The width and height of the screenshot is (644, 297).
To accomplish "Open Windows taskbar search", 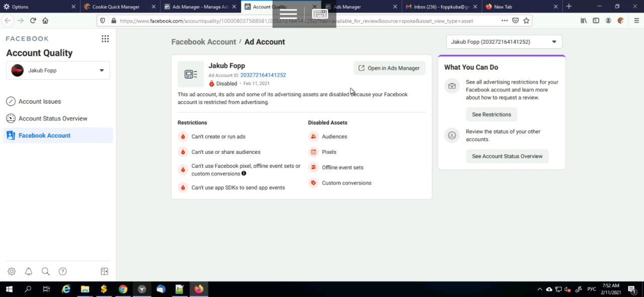I will [x=28, y=289].
